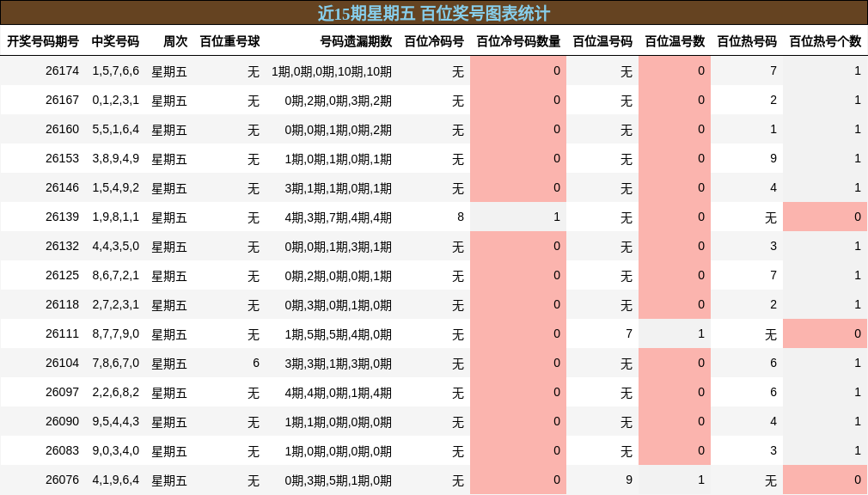Viewport: 868px width, 495px height.
Task: Select issue number 26139
Action: coord(62,217)
